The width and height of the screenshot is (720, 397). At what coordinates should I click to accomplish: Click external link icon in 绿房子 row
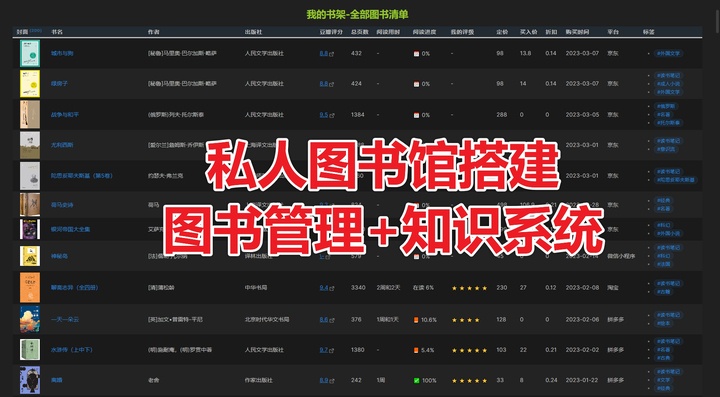tap(332, 84)
